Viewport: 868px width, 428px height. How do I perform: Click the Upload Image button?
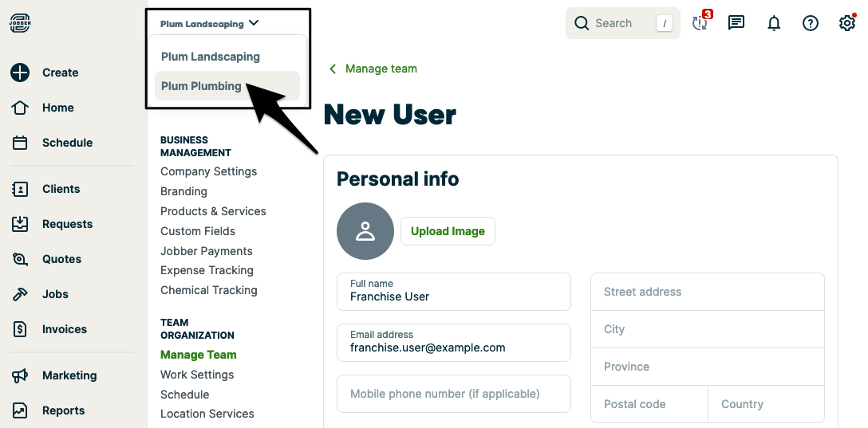pos(448,231)
